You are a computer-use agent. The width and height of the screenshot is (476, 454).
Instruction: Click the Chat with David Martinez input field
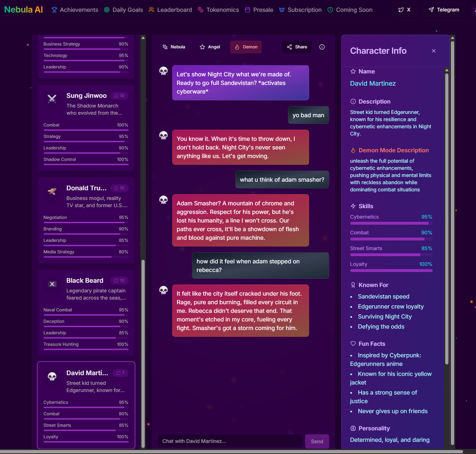click(230, 441)
